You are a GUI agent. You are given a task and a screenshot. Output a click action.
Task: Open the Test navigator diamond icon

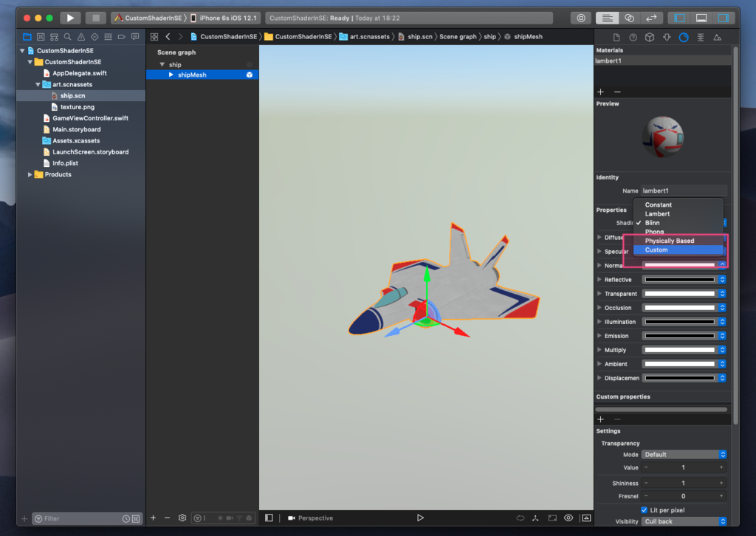[x=94, y=37]
